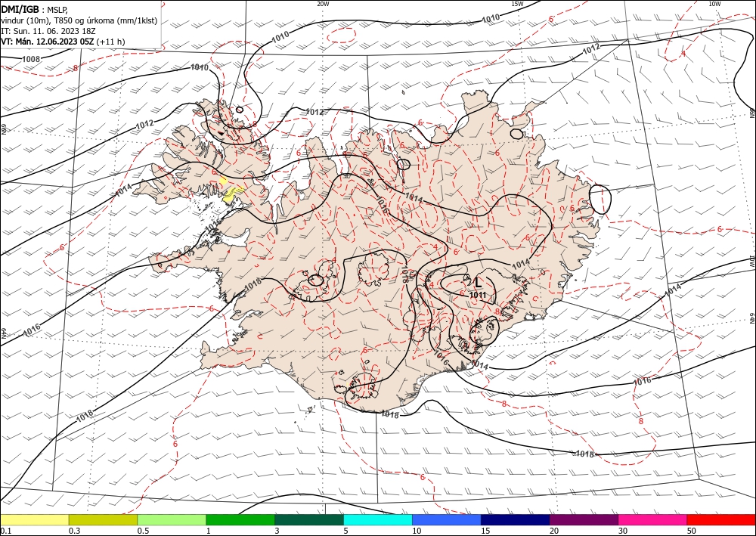The width and height of the screenshot is (756, 536).
Task: Select the navy 15–20 legend swatch
Action: tap(516, 519)
